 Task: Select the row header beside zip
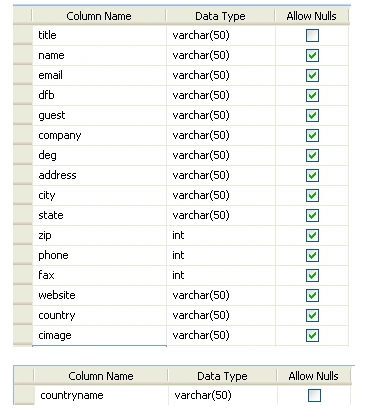coord(23,235)
